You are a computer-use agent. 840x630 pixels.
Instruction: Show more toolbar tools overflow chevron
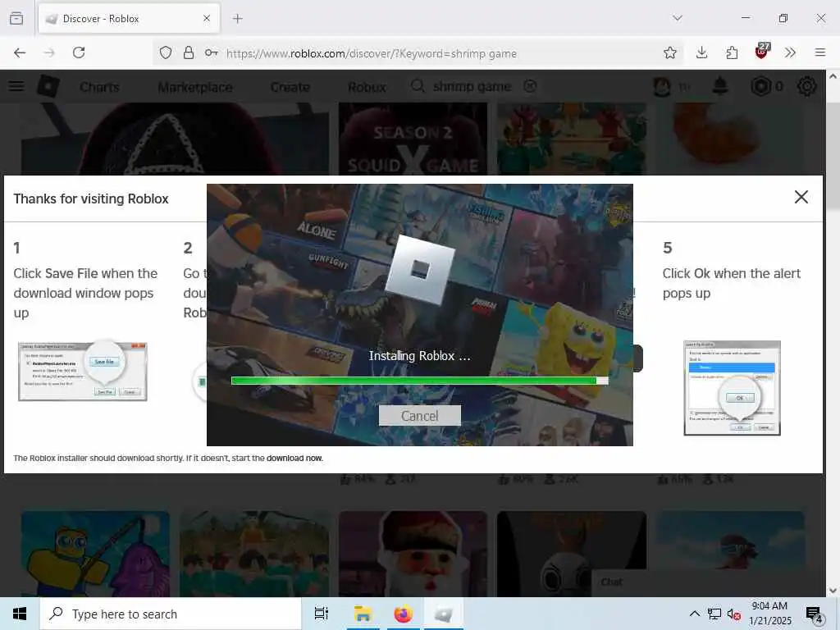pyautogui.click(x=790, y=52)
